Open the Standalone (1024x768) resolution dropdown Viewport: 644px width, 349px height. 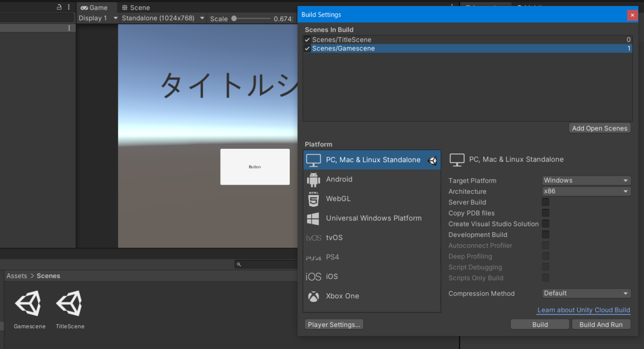[163, 18]
